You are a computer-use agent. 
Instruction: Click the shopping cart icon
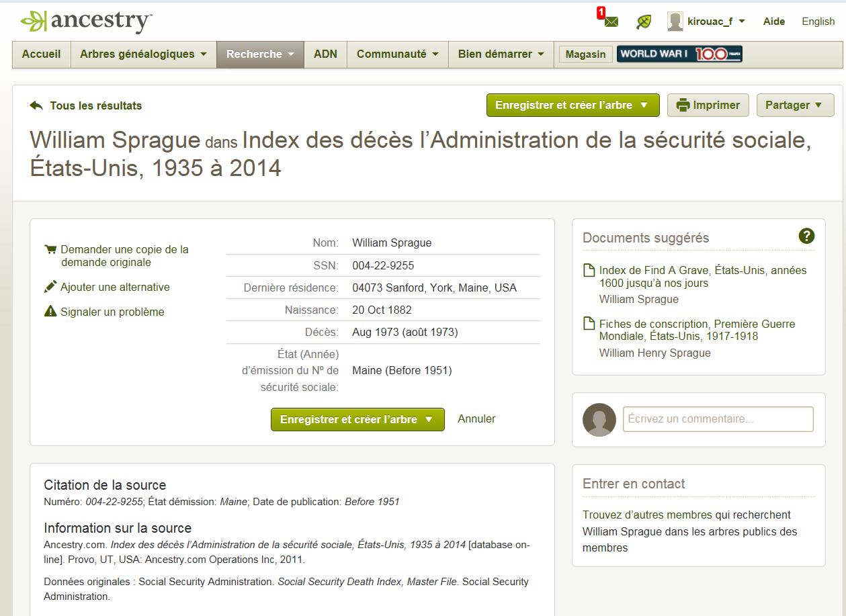click(x=50, y=249)
